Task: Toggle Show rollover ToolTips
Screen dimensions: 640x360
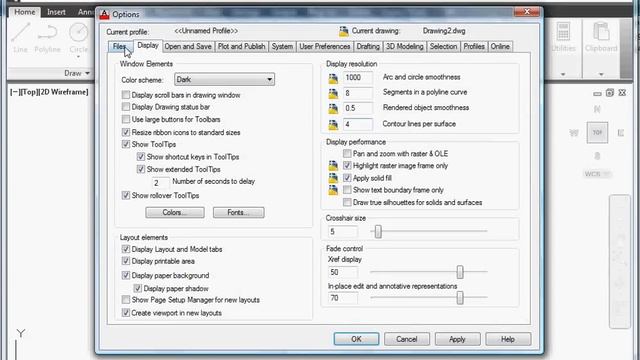Action: pyautogui.click(x=126, y=196)
